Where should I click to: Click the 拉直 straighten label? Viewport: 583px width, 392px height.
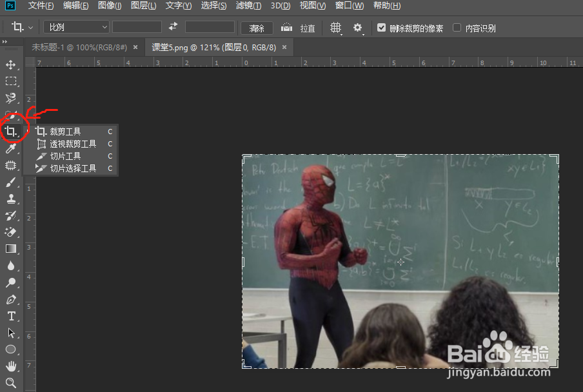tap(308, 28)
